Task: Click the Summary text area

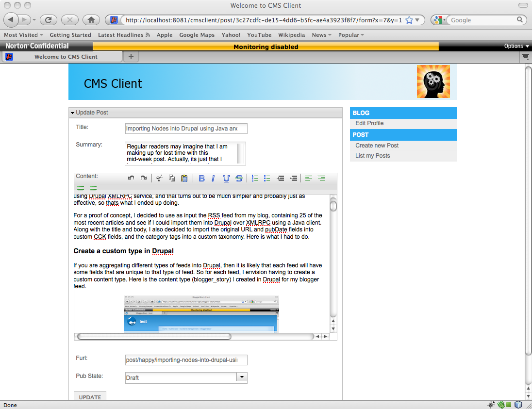Action: pyautogui.click(x=185, y=153)
